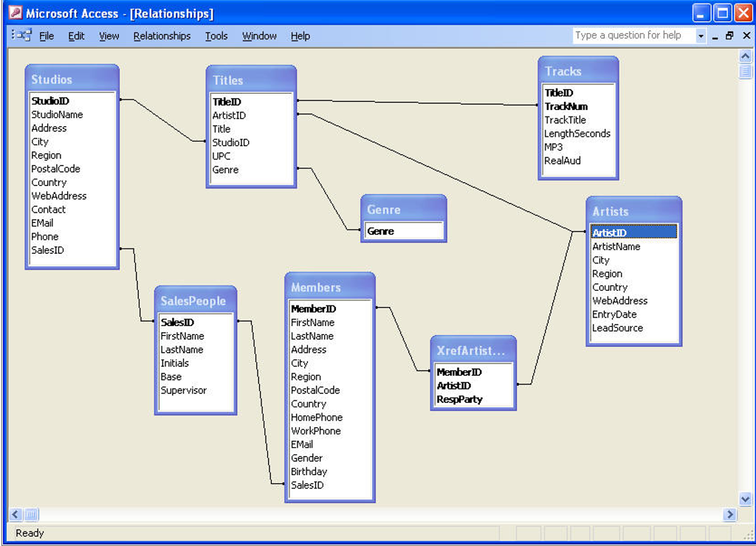Select the MemberID field in Members table

pyautogui.click(x=330, y=308)
